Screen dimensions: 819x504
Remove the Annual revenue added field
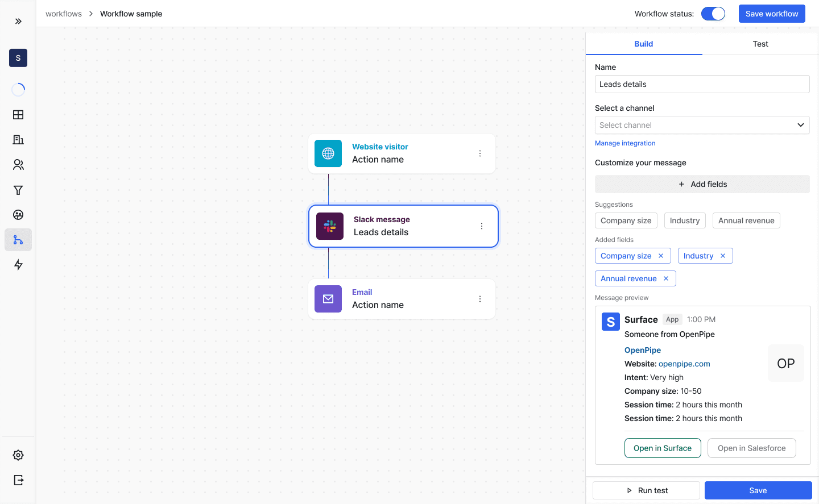click(666, 278)
